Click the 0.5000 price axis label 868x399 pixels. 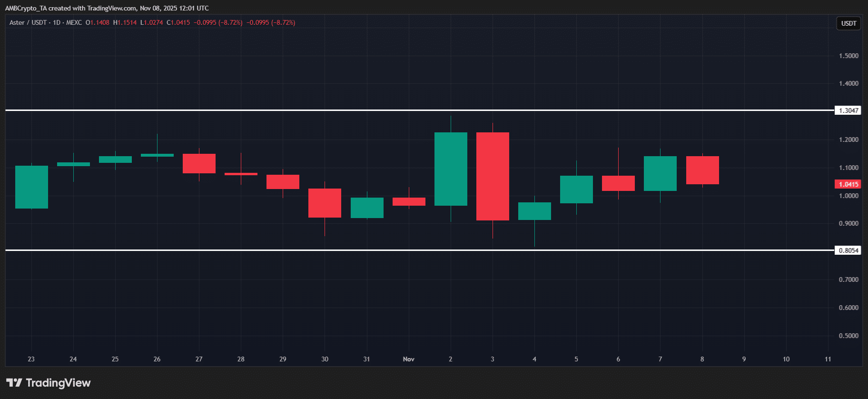point(848,336)
